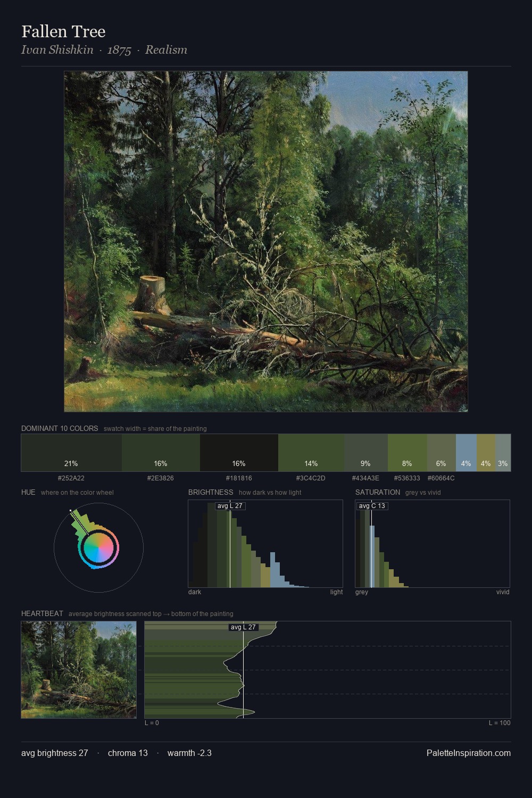
Task: Click the hex code '#252A22'
Action: click(71, 478)
